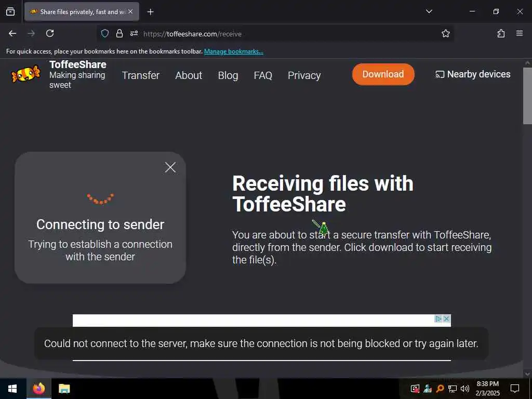This screenshot has width=532, height=399.
Task: Click the orange search tray icon
Action: coord(440,389)
